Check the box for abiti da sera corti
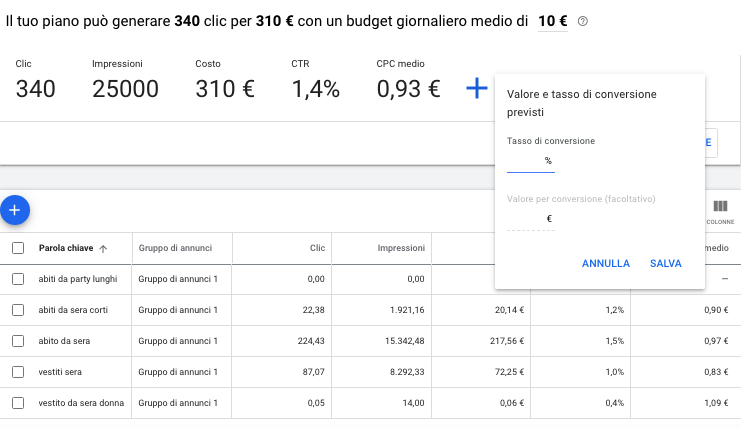This screenshot has width=741, height=428. pyautogui.click(x=18, y=310)
